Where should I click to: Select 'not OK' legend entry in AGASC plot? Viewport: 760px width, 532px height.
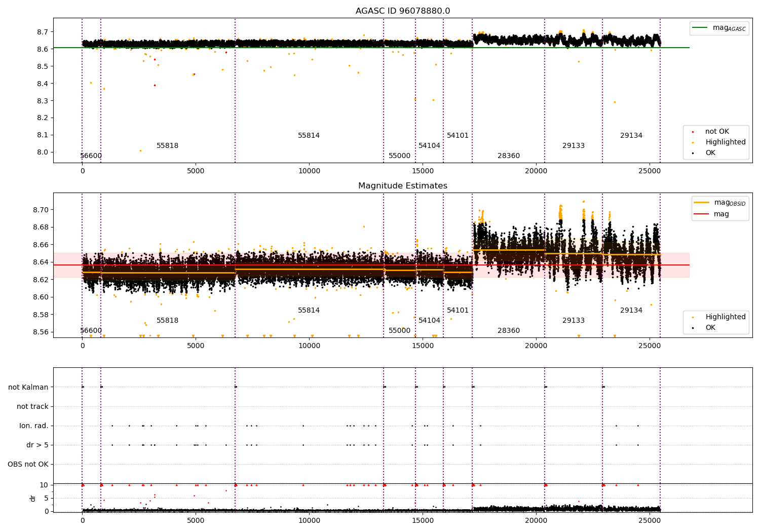[717, 131]
